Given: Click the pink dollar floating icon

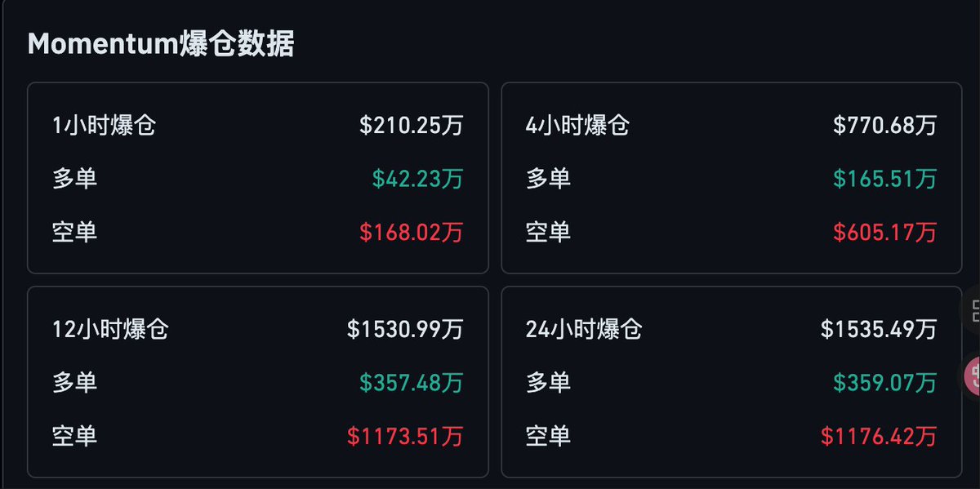Looking at the screenshot, I should pyautogui.click(x=972, y=375).
